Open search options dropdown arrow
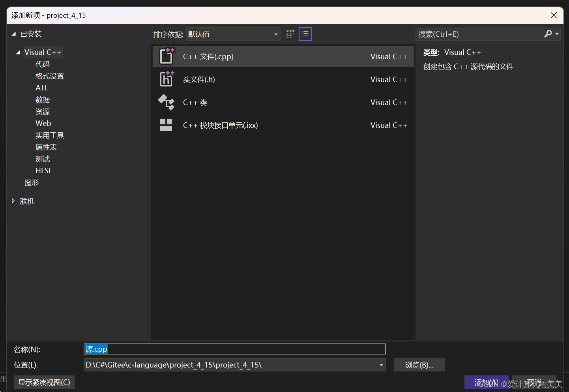Screen dimensions: 569x392 tap(557, 34)
